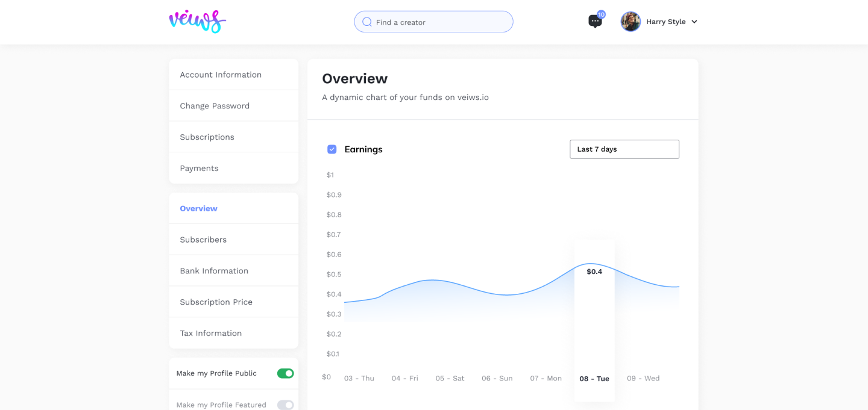The width and height of the screenshot is (868, 410).
Task: Click the $0.5 y-axis label
Action: 334,274
